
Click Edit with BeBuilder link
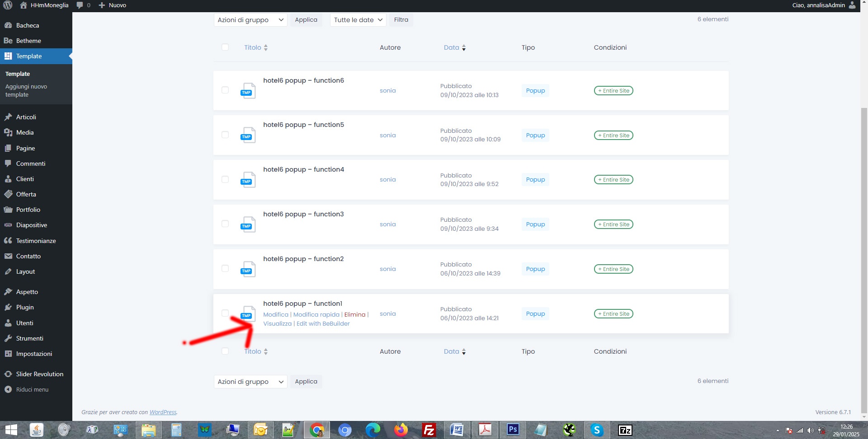click(x=323, y=323)
